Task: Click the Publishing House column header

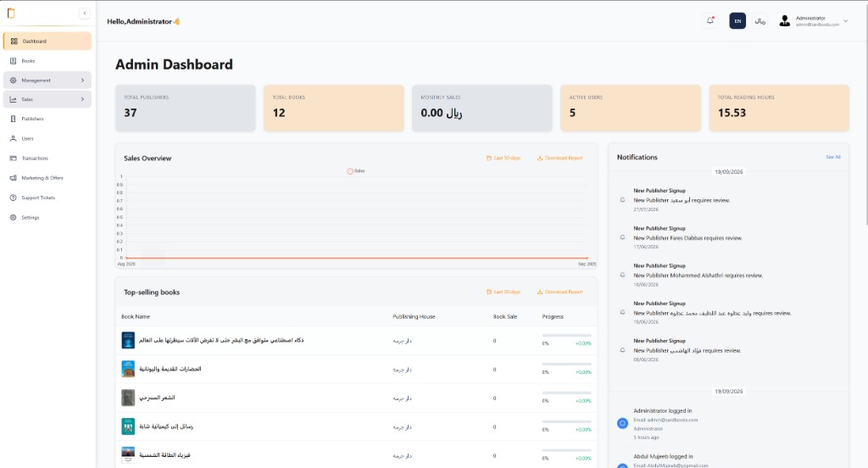Action: 414,317
